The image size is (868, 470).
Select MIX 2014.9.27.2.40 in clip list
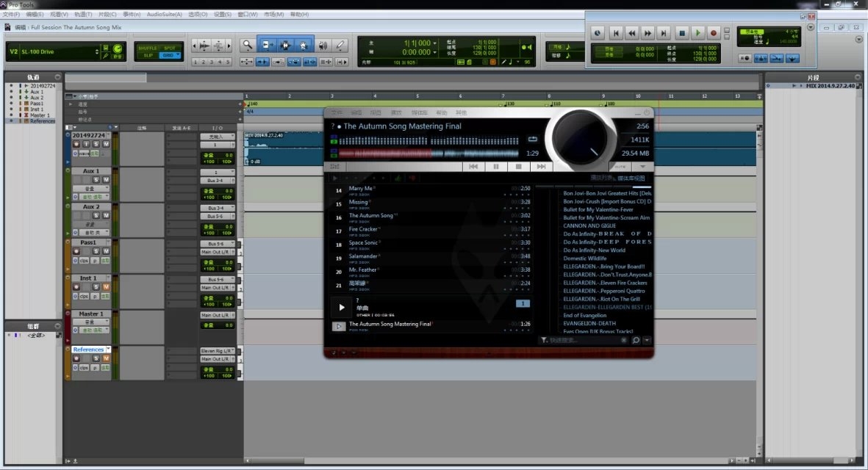coord(830,86)
